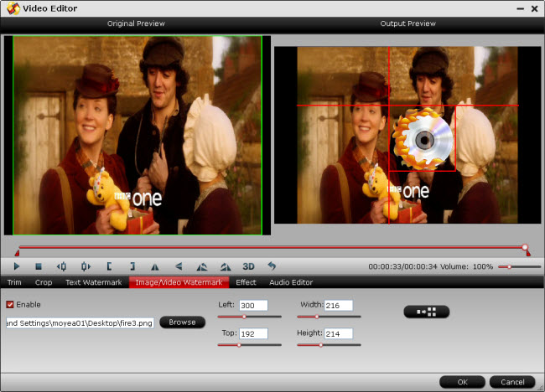Click the timeline start marker
Screen dimensions: 545x392
point(17,252)
